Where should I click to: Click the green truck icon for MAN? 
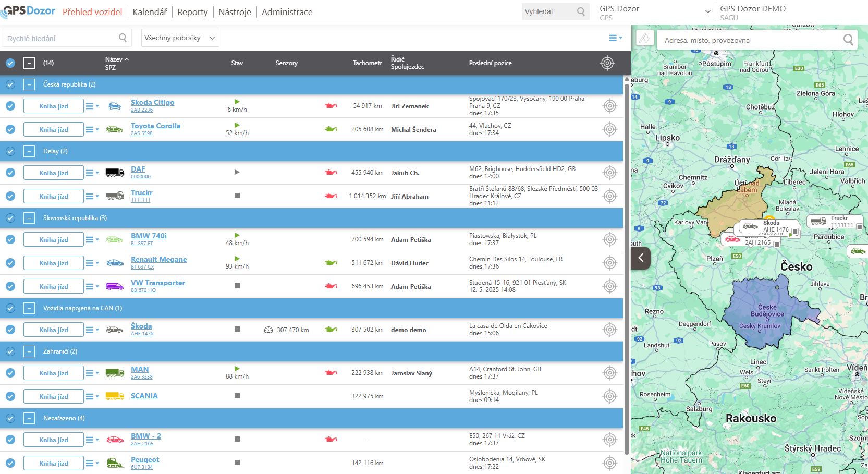[x=115, y=373]
